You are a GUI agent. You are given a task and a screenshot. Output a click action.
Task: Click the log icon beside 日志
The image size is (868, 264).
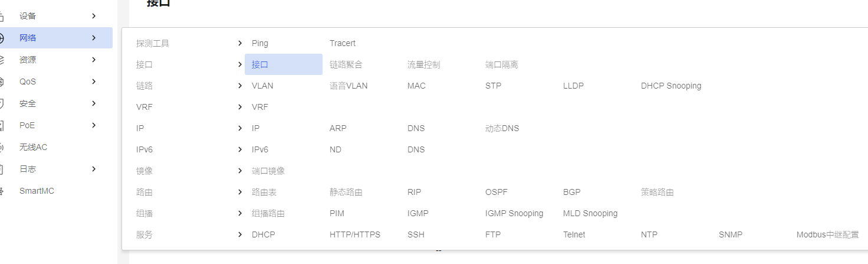point(2,169)
